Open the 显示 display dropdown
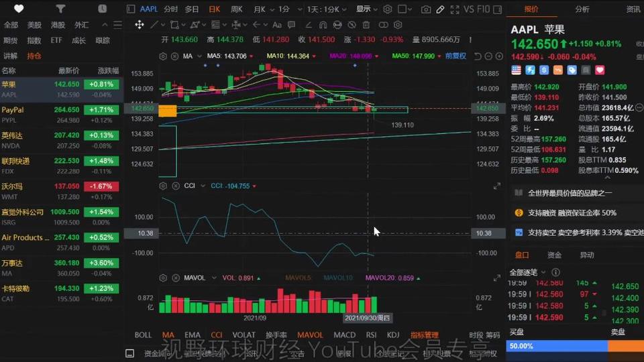 [366, 9]
